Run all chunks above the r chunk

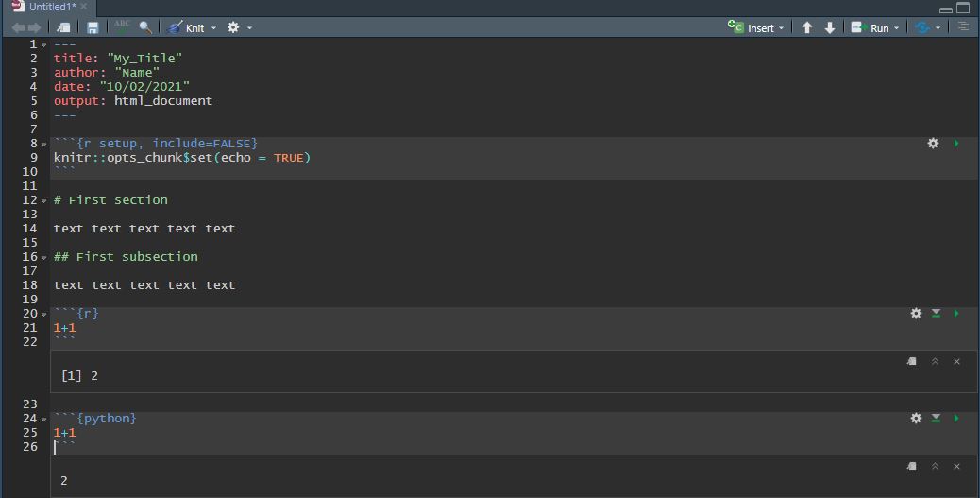point(936,313)
